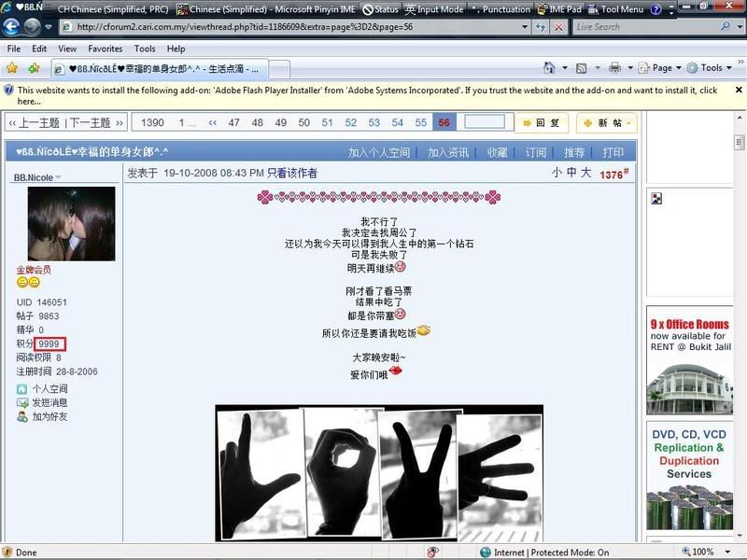Viewport: 747px width, 560px height.
Task: Click the 发短消息 message icon
Action: [21, 403]
